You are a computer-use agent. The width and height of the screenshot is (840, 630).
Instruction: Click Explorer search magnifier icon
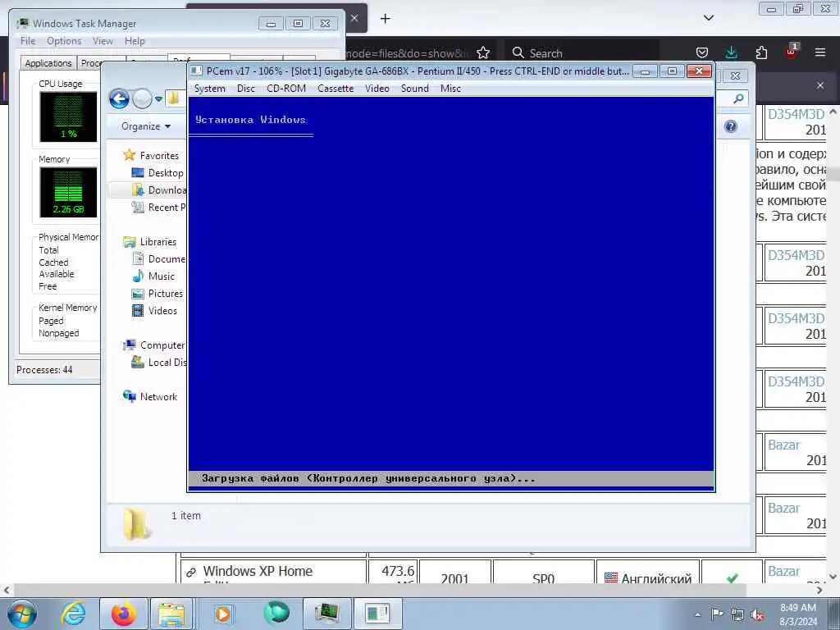(739, 98)
